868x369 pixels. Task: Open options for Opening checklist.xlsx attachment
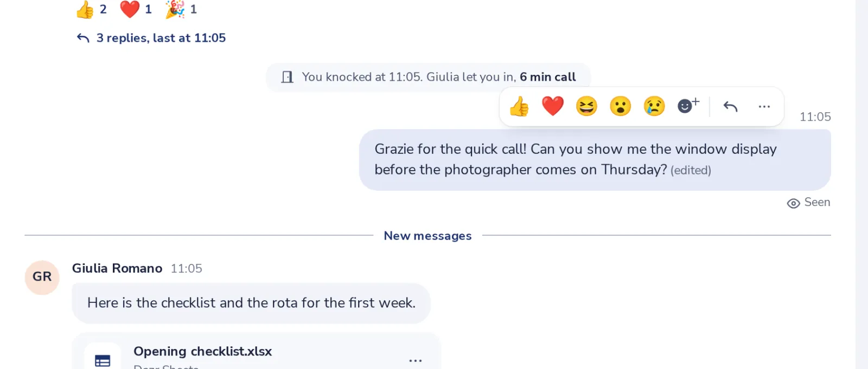[x=416, y=360]
